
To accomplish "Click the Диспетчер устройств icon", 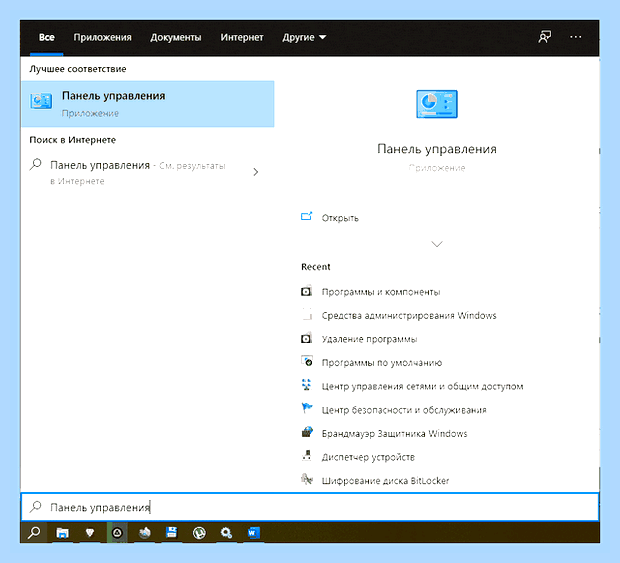I will (306, 455).
